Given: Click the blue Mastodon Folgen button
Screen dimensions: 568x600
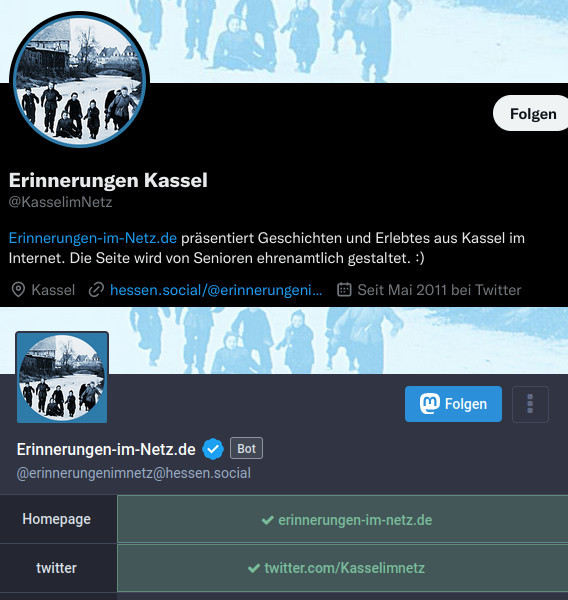Looking at the screenshot, I should [x=453, y=404].
